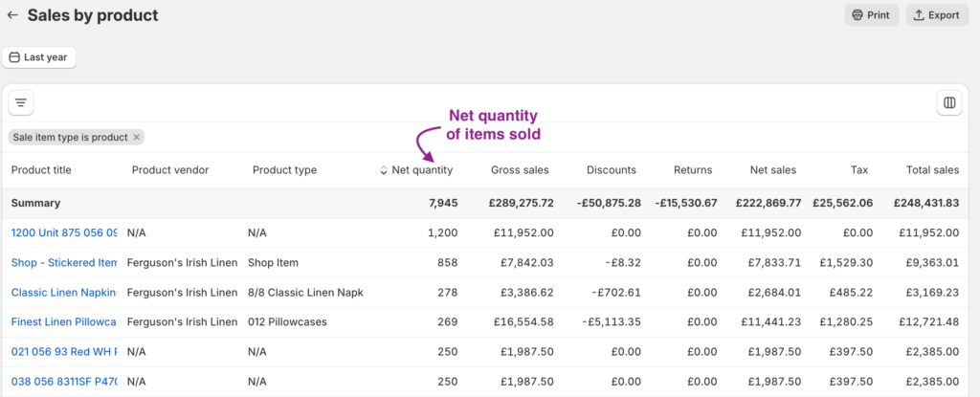Screen dimensions: 980x397
Task: Click the Discounts column header
Action: [612, 170]
